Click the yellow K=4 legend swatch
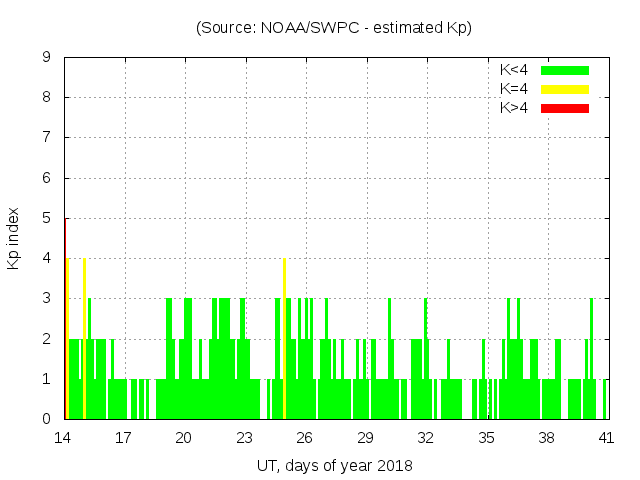 (x=565, y=89)
